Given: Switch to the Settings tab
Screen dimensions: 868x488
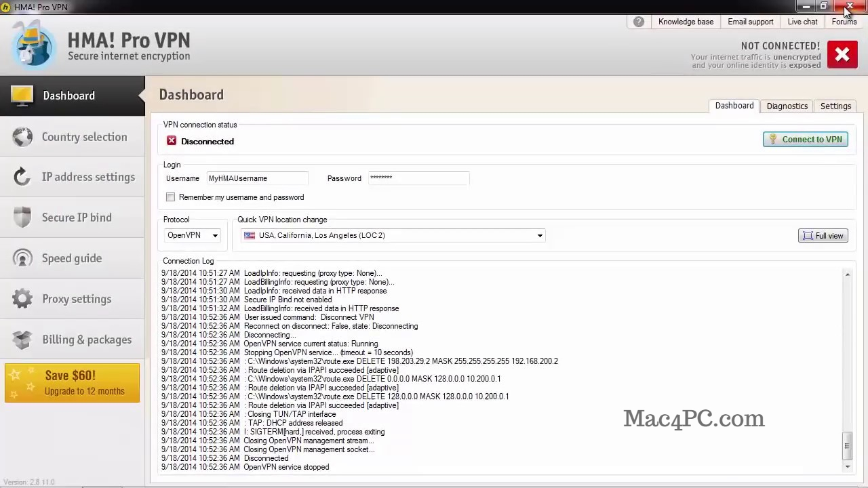Looking at the screenshot, I should pos(835,106).
